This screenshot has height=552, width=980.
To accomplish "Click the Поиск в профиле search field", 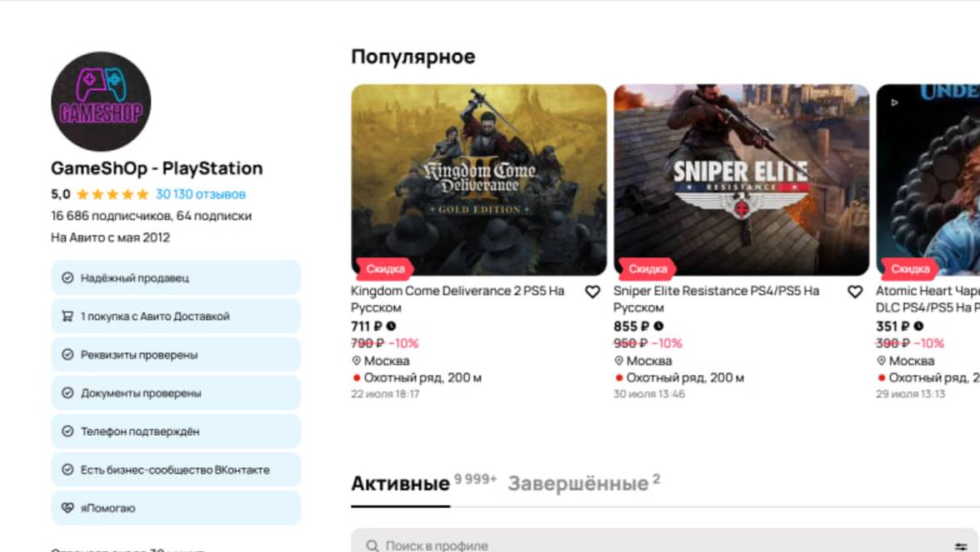I will pos(650,545).
